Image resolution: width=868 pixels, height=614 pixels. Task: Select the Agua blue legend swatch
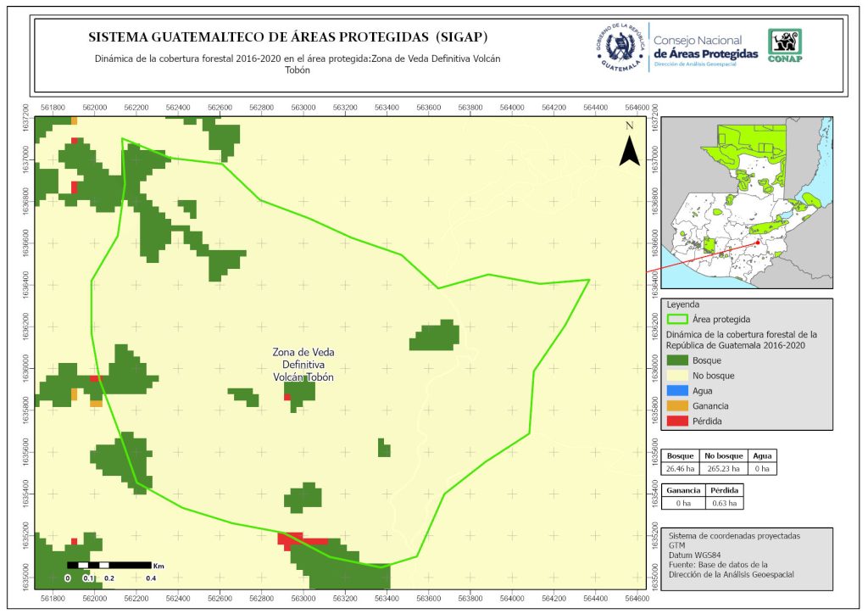[677, 391]
